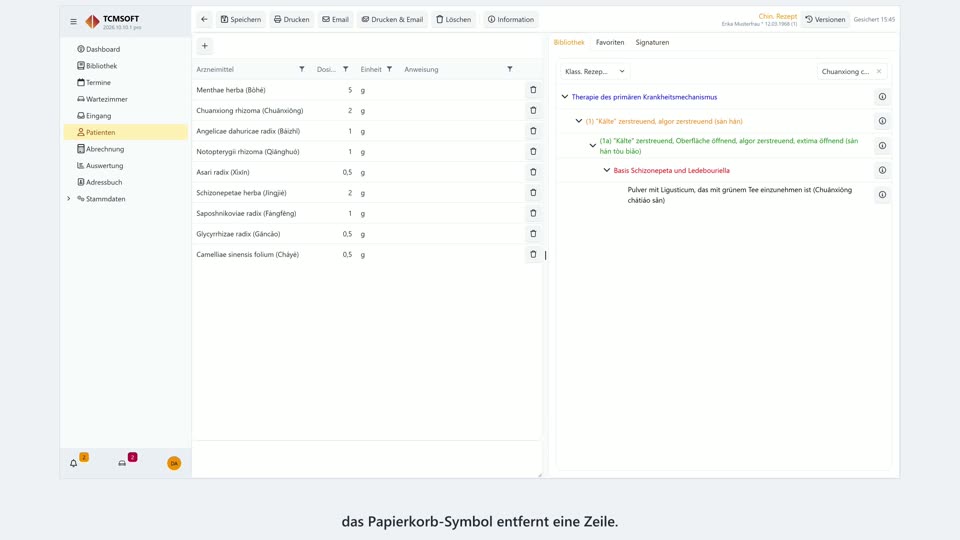Remove the Notopterygii rhizoma row

click(533, 152)
